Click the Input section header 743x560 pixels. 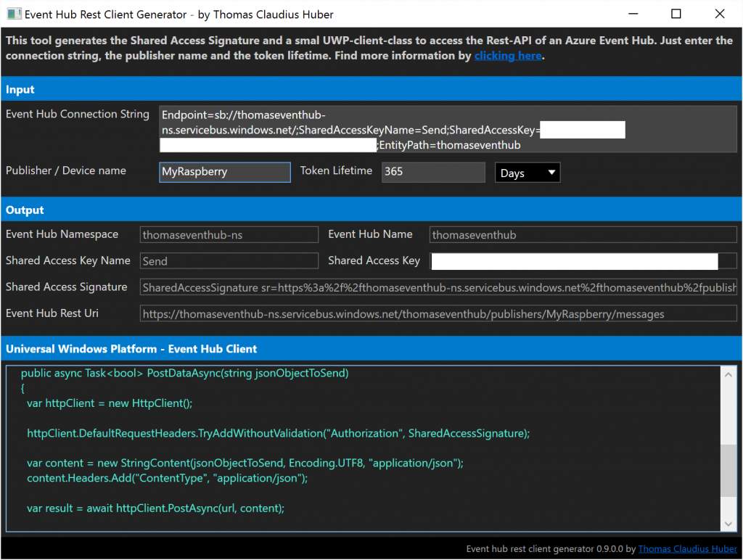point(20,89)
